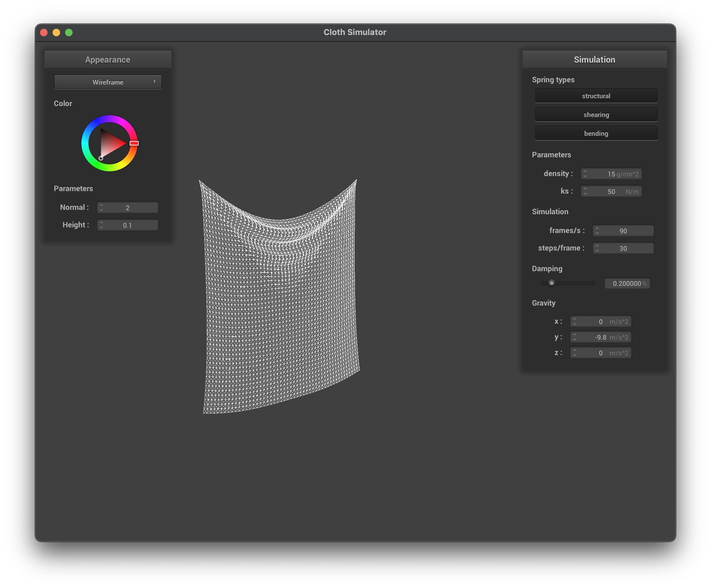This screenshot has width=711, height=588.
Task: Click the steps/frame stepper arrows
Action: coord(597,248)
